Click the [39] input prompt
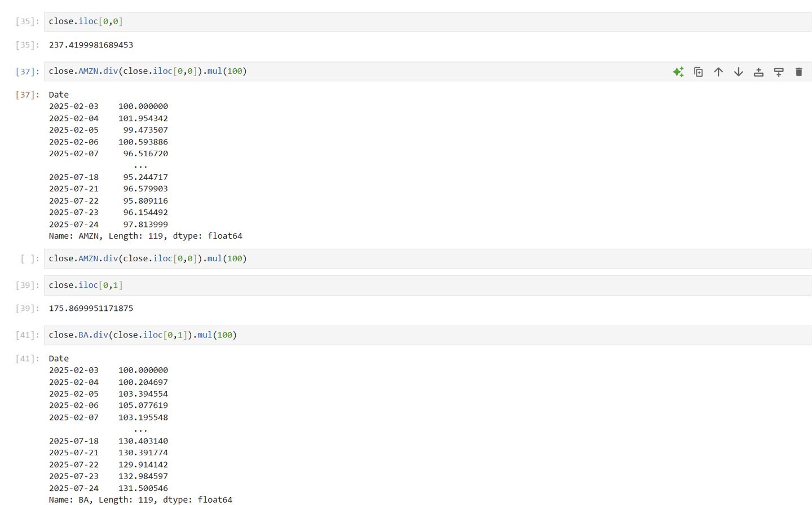Viewport: 812px width, 505px height. tap(28, 286)
